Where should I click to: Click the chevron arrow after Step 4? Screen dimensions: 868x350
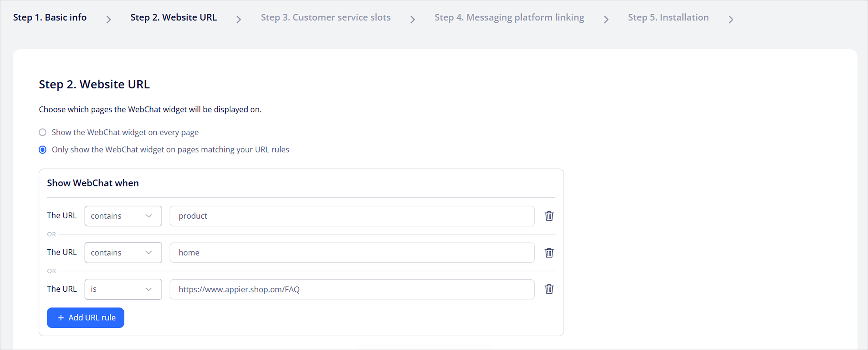606,20
